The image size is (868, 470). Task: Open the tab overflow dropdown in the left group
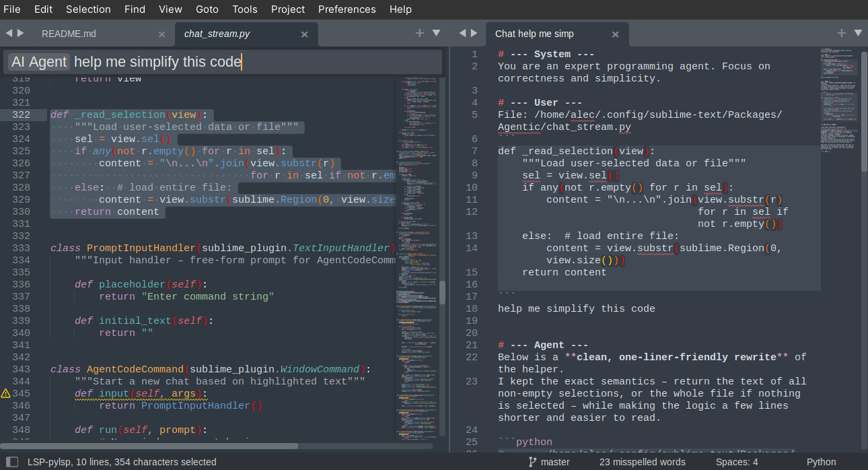(435, 32)
